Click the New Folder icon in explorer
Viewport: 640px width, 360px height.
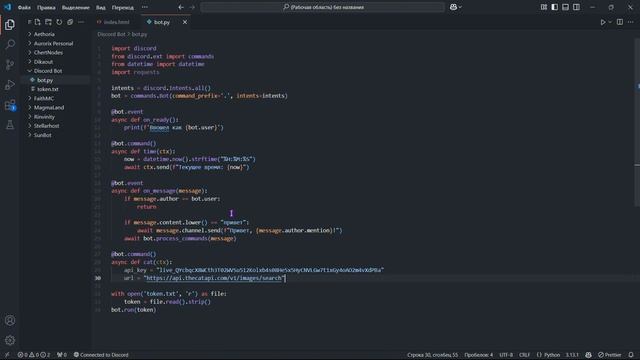point(48,22)
